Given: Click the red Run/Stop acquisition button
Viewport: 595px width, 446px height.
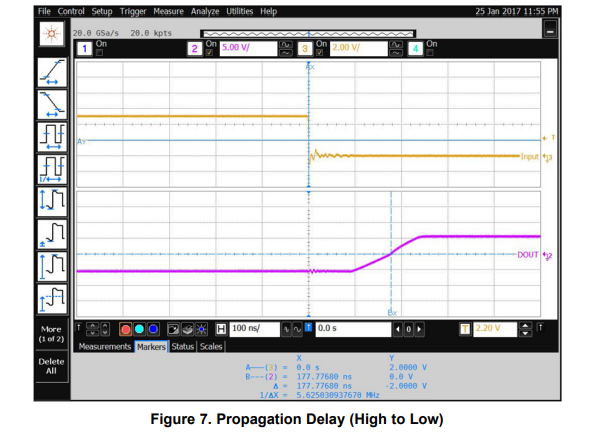Looking at the screenshot, I should point(125,329).
